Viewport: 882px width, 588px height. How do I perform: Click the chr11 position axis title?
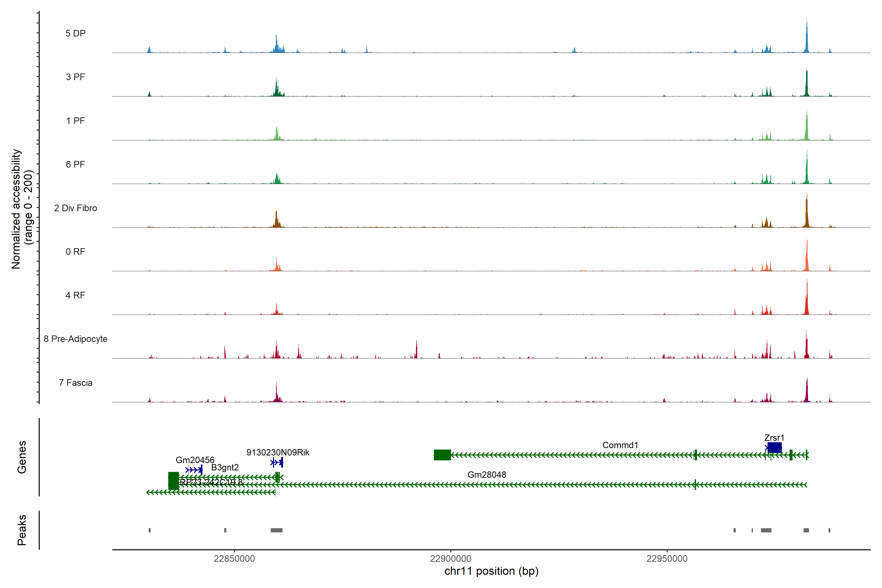pos(491,571)
